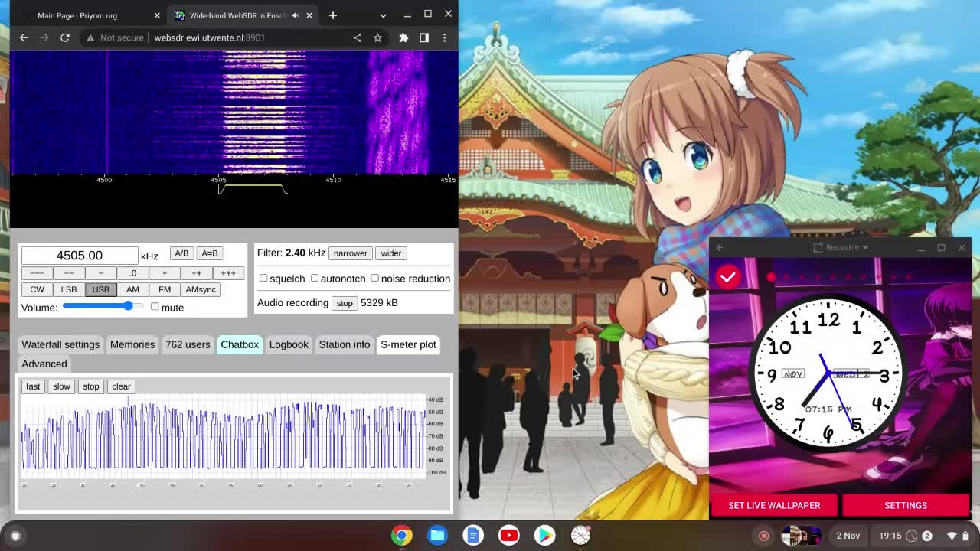Set S-meter plot speed to fast
This screenshot has height=551, width=980.
(33, 386)
